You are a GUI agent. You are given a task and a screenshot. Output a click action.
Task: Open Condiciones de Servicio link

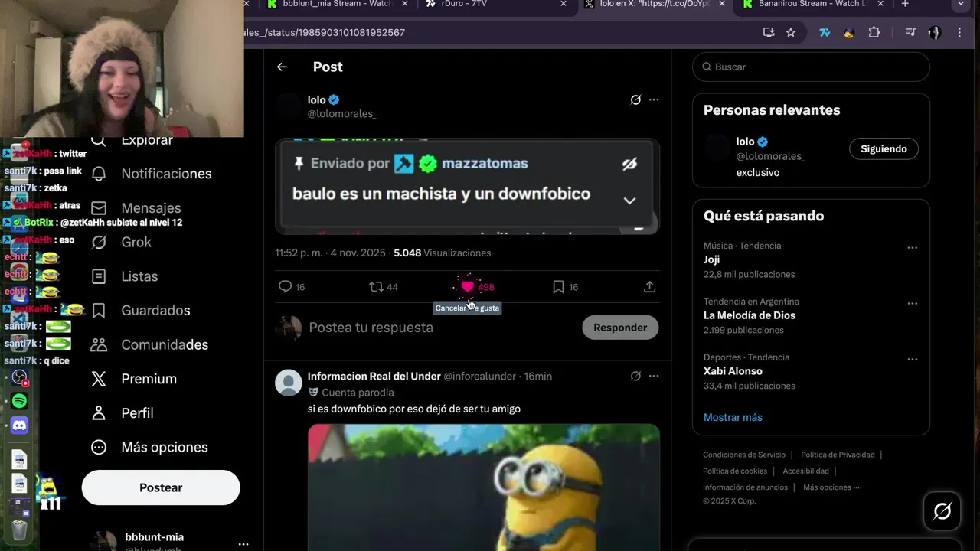pos(744,455)
